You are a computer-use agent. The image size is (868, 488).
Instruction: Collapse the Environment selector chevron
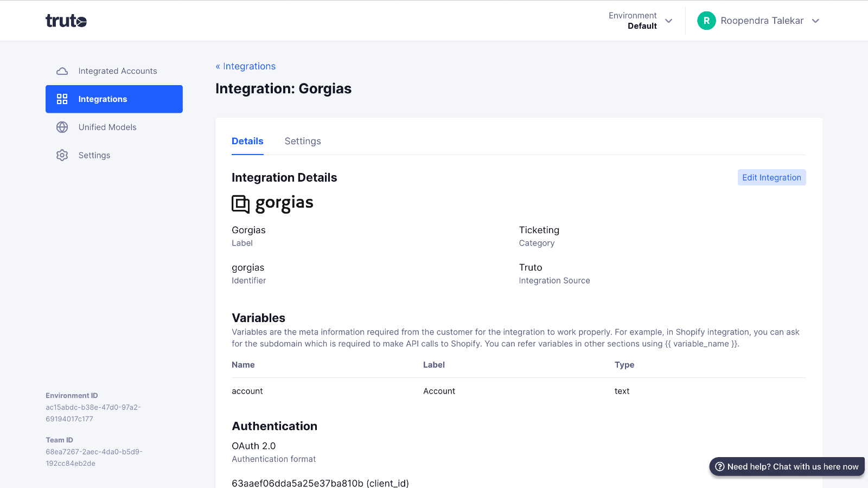669,21
